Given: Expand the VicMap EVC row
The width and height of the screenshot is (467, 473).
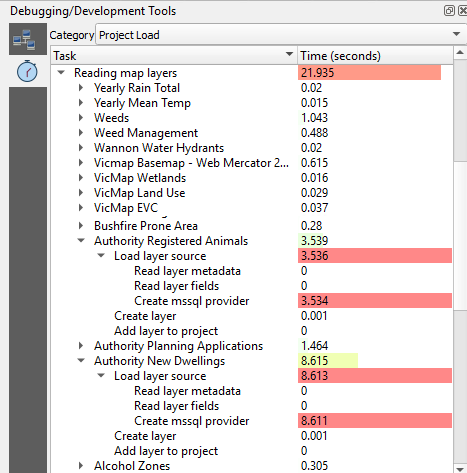Looking at the screenshot, I should pyautogui.click(x=81, y=208).
